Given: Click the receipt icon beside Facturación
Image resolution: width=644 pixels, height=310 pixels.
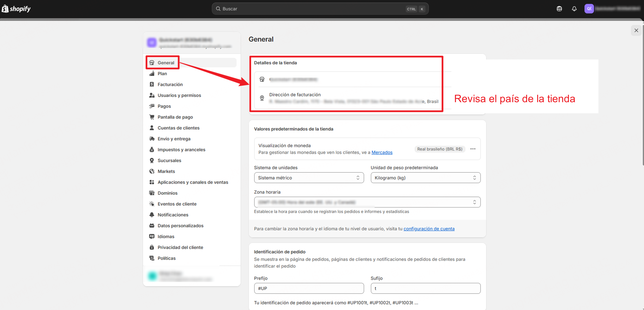Looking at the screenshot, I should [152, 84].
